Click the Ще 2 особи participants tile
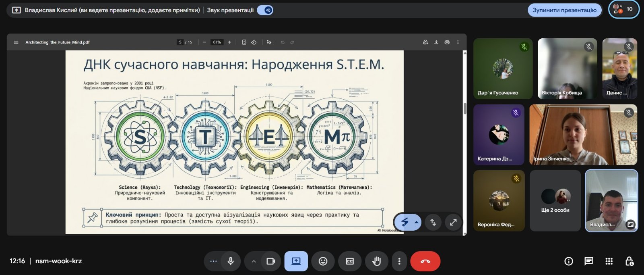644x275 pixels. [555, 201]
